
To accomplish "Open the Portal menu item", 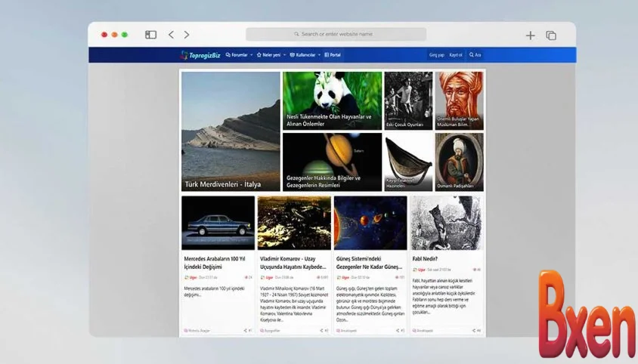I will coord(333,55).
